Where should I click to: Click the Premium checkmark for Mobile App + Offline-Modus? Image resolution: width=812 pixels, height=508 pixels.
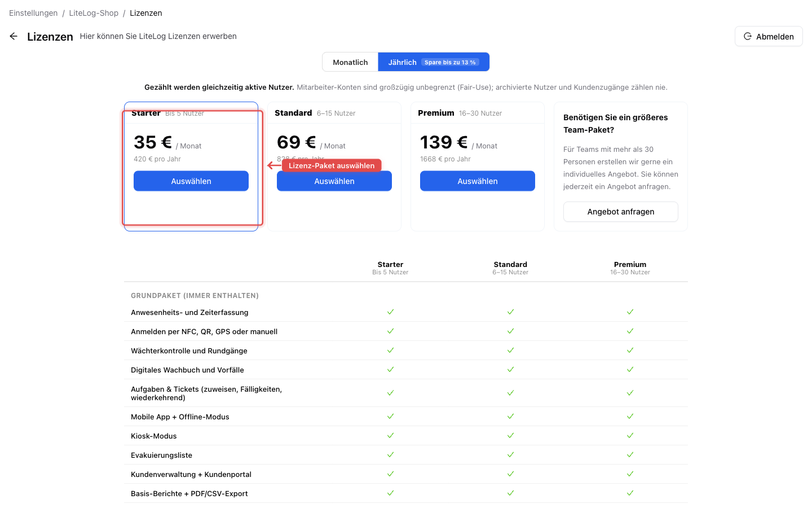click(x=630, y=417)
